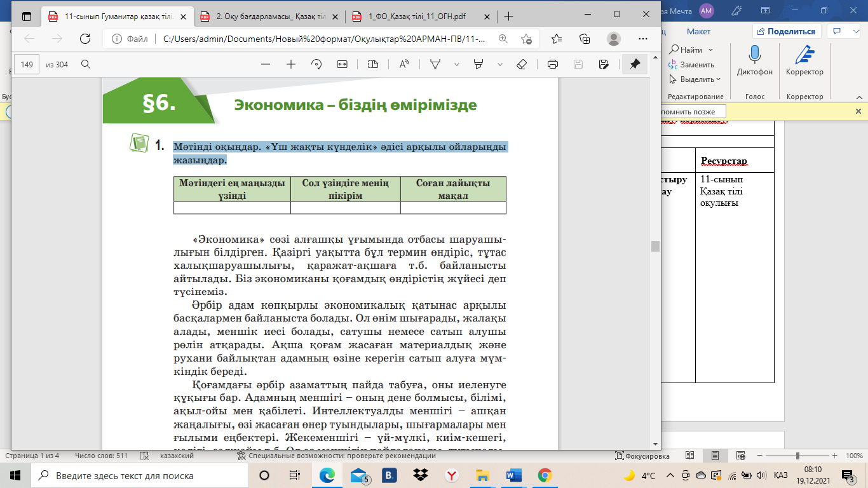Click the fit to width icon

[x=342, y=64]
